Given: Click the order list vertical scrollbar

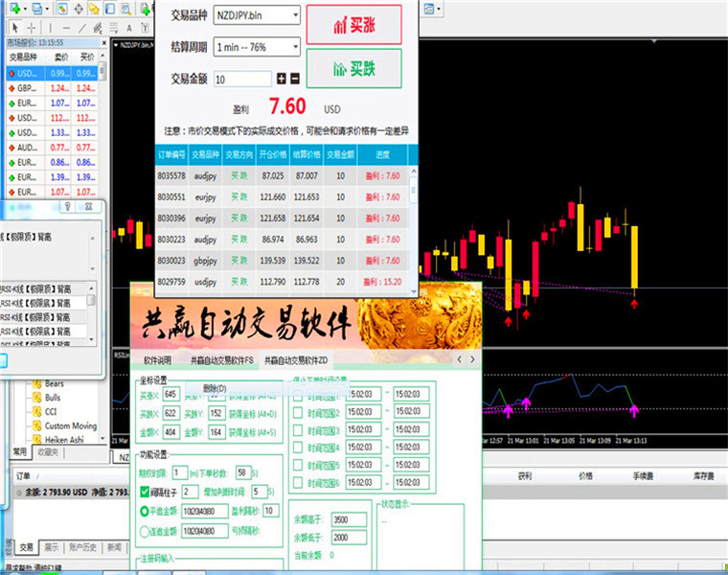Looking at the screenshot, I should (413, 231).
